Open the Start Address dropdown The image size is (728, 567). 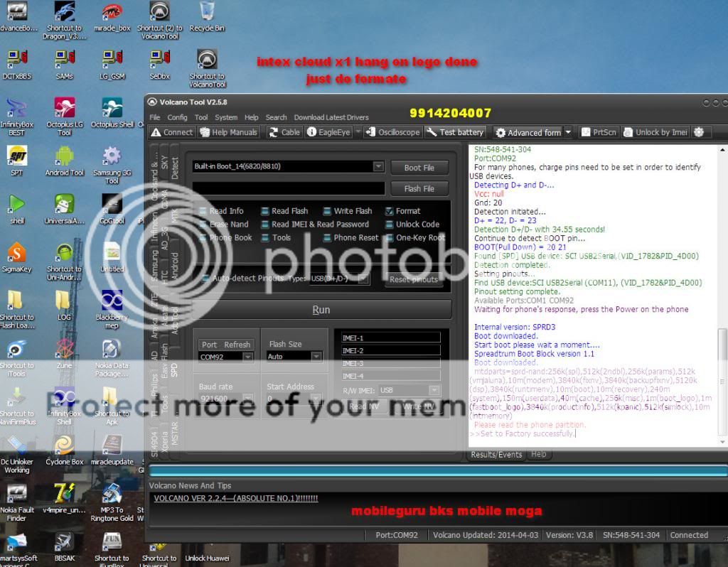click(316, 399)
